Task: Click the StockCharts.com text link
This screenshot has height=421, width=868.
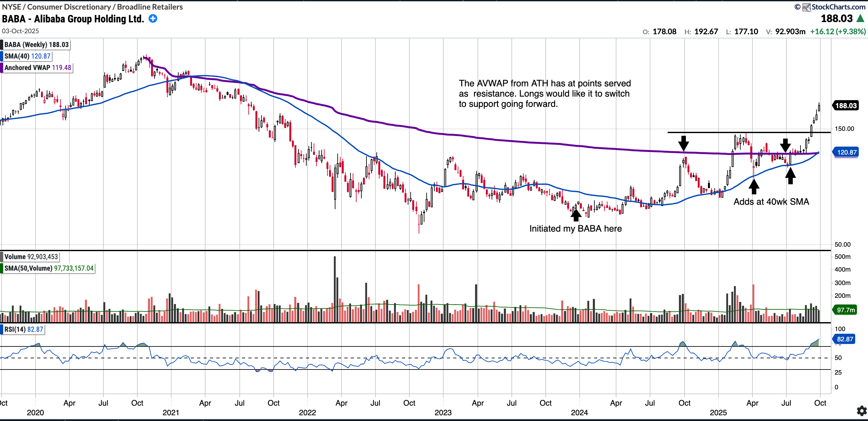Action: click(838, 7)
